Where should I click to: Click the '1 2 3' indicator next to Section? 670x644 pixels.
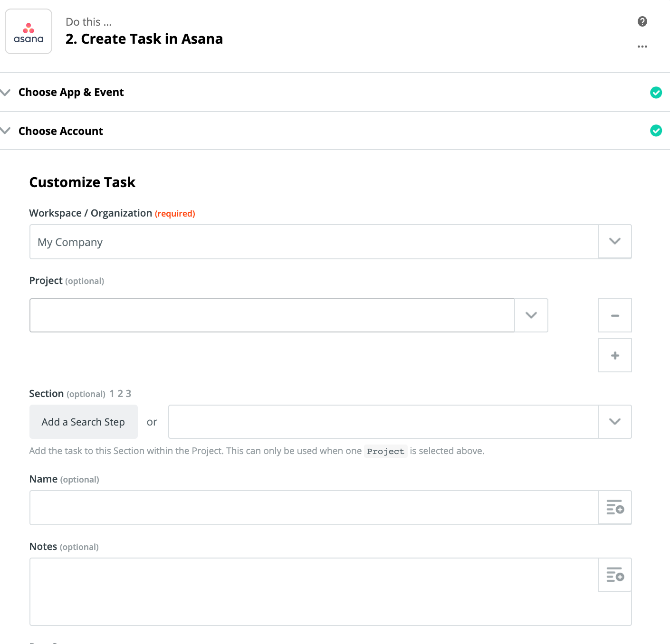(120, 394)
